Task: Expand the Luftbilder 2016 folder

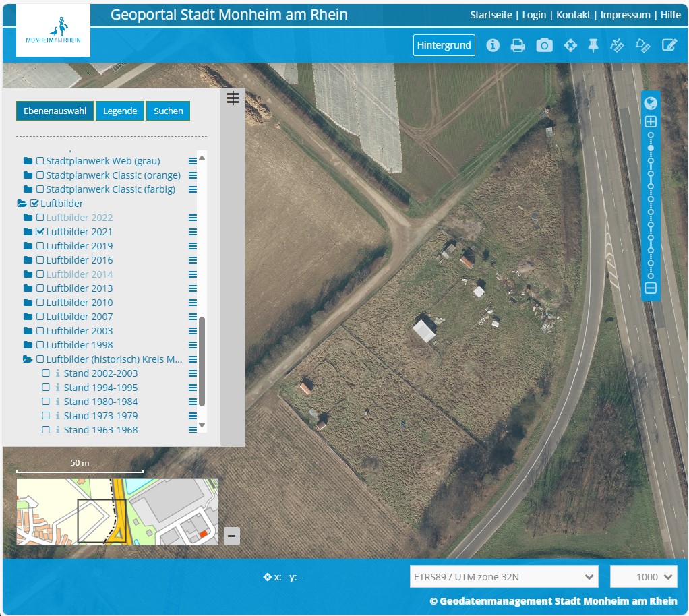Action: [28, 260]
